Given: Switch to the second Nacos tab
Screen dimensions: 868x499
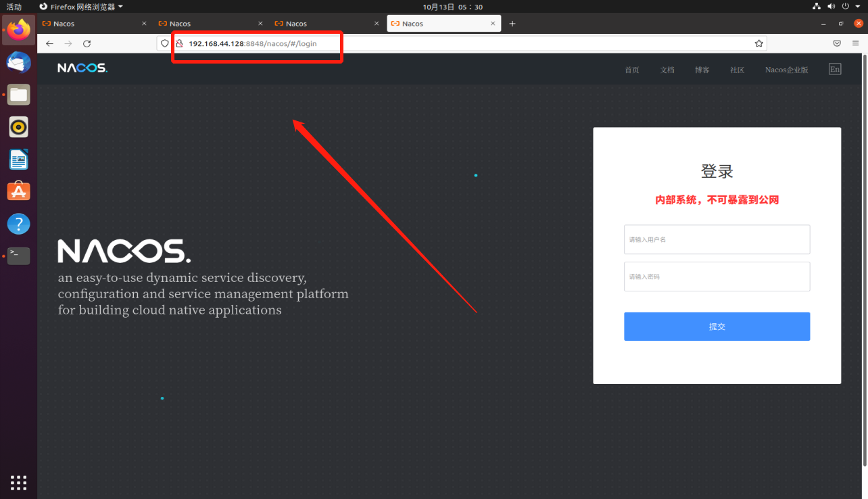Looking at the screenshot, I should point(210,24).
